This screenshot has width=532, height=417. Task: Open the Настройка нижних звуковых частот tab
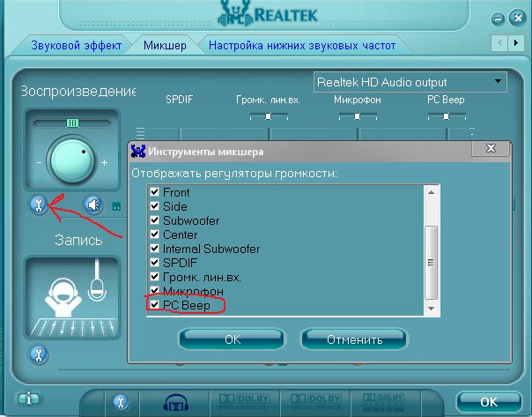click(302, 45)
